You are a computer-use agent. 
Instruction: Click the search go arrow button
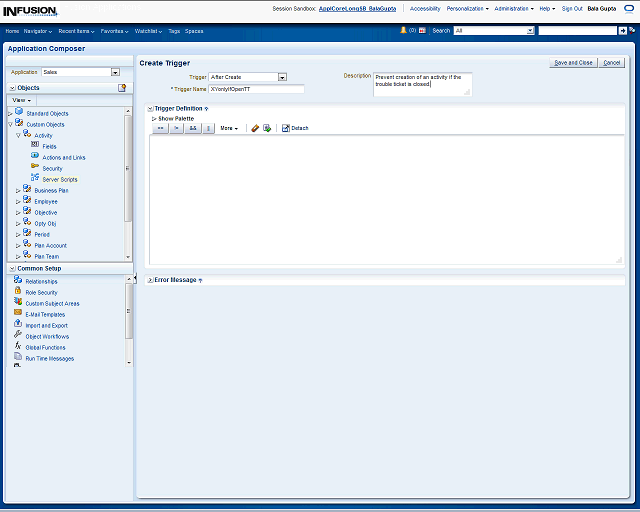pyautogui.click(x=624, y=31)
